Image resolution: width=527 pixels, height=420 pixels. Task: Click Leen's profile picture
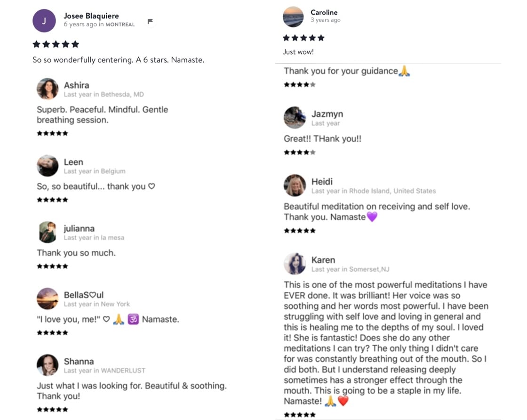point(48,166)
